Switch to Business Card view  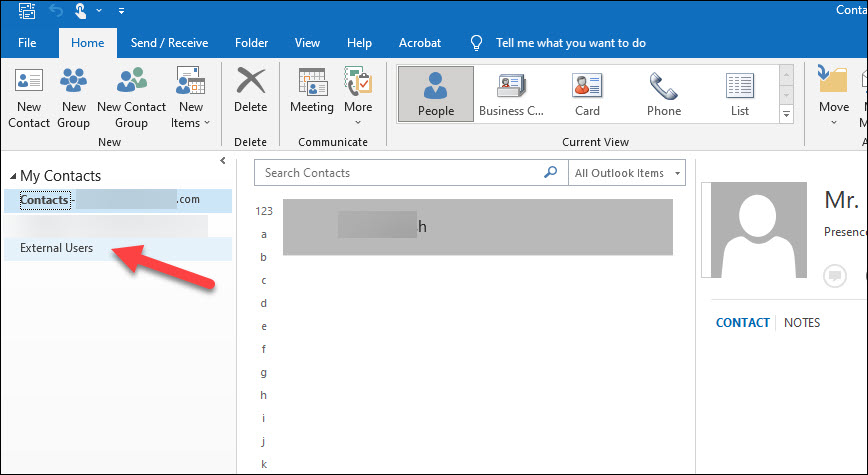[x=512, y=94]
